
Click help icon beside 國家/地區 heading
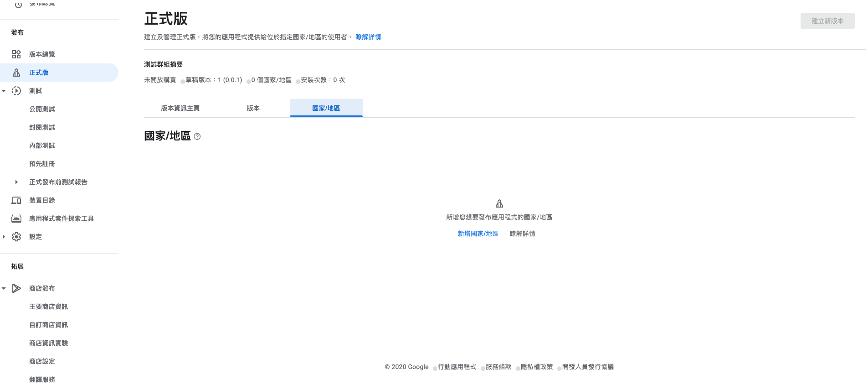click(x=197, y=136)
